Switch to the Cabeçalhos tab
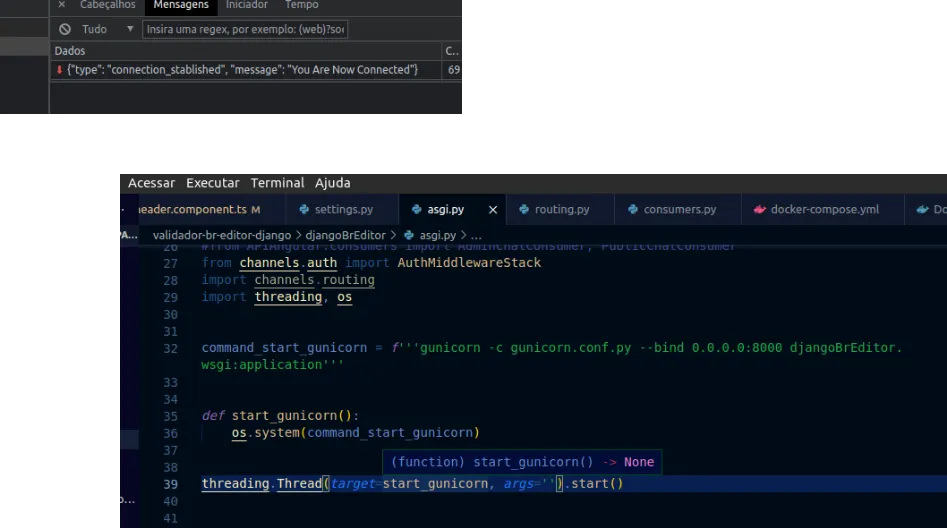Image resolution: width=947 pixels, height=528 pixels. click(108, 5)
